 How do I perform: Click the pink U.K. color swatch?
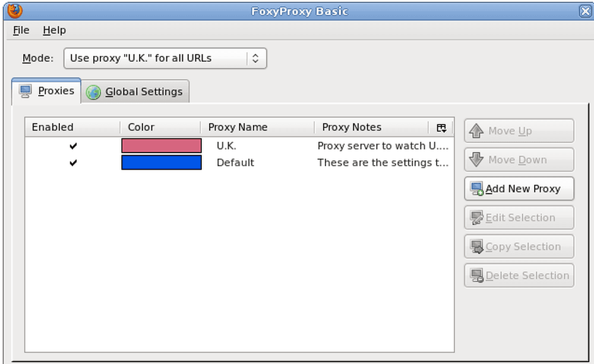click(x=162, y=146)
